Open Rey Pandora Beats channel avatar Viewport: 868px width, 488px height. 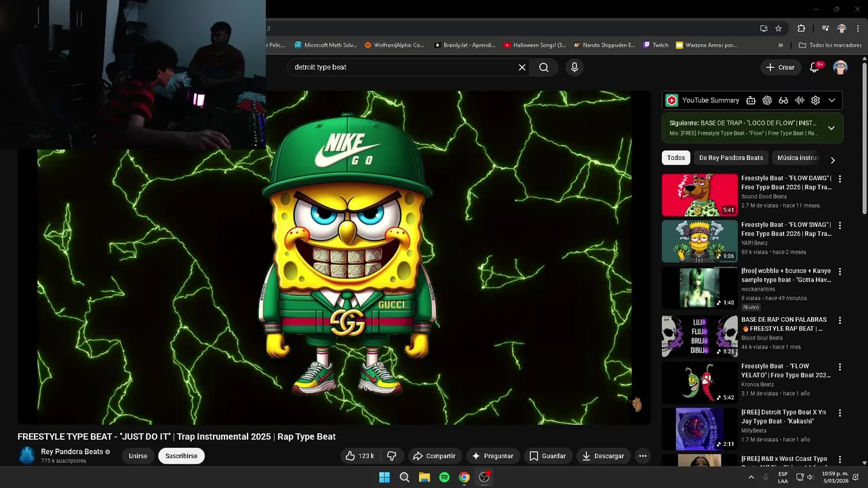point(26,455)
